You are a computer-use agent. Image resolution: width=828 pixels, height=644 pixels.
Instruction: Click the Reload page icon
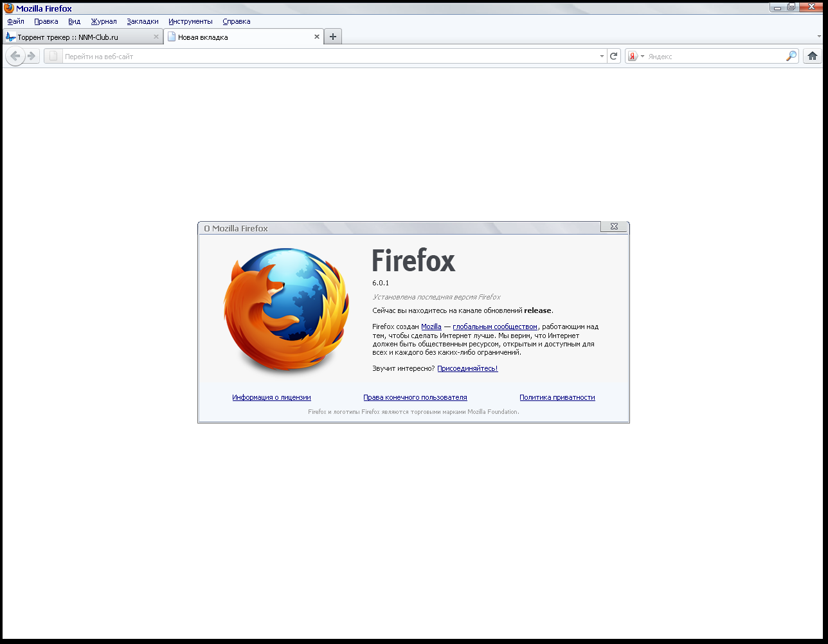[x=614, y=56]
